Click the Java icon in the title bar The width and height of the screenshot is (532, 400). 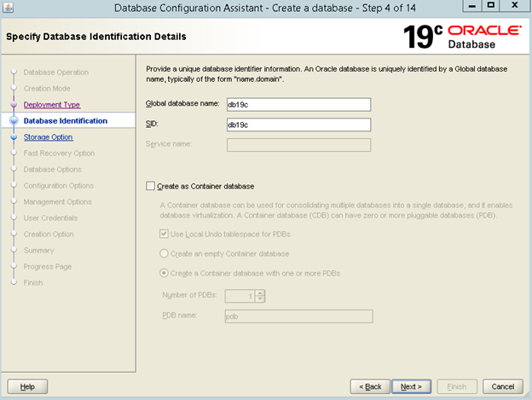point(8,7)
